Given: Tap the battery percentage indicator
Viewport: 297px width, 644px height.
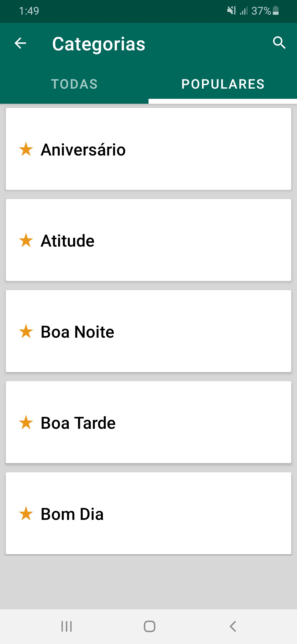Looking at the screenshot, I should coord(261,11).
